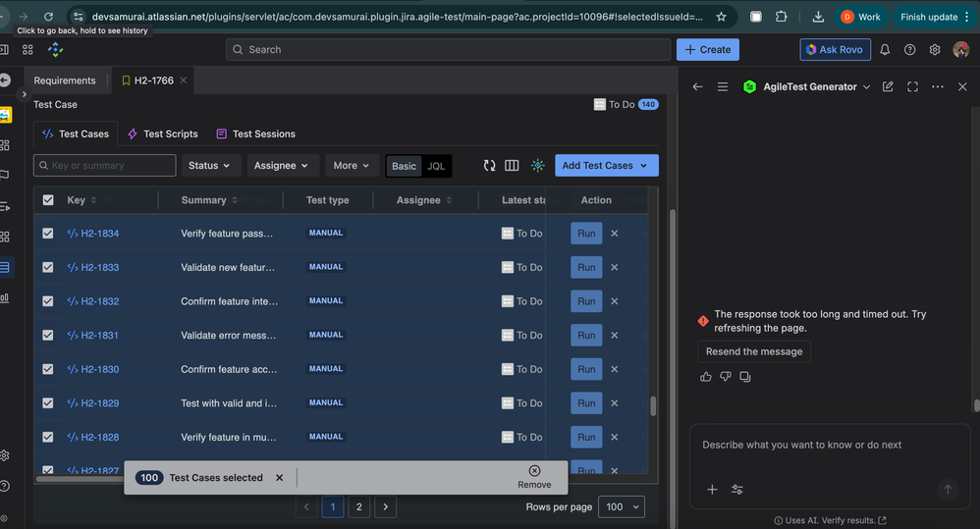980x529 pixels.
Task: Refresh the test case list
Action: click(489, 166)
